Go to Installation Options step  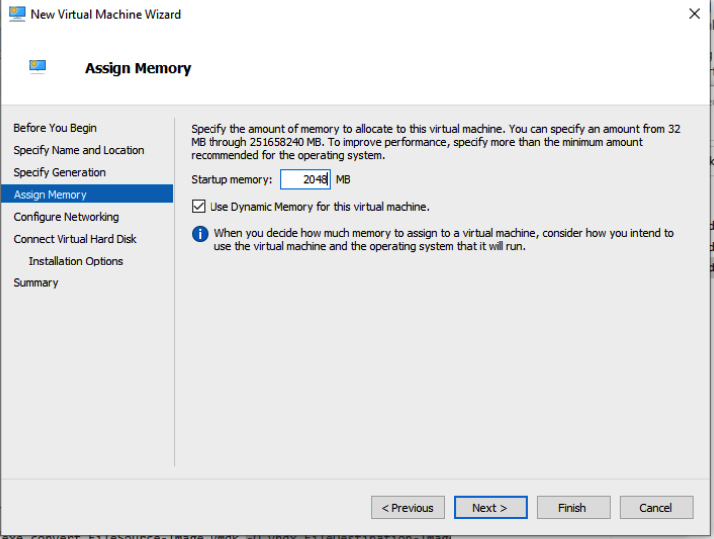(76, 261)
